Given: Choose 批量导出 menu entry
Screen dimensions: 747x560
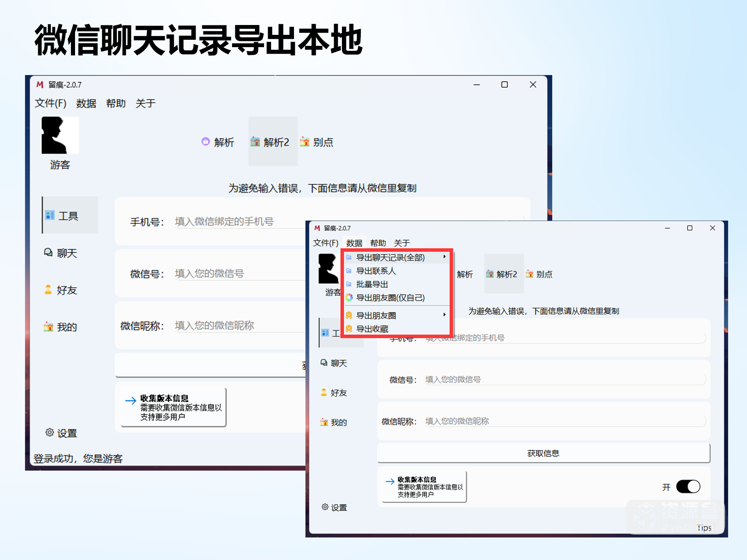Looking at the screenshot, I should [396, 284].
